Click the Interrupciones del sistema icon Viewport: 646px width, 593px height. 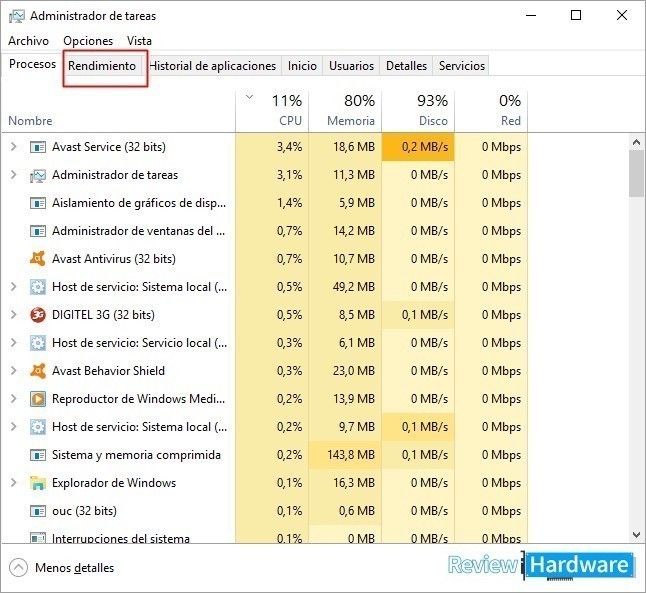click(38, 538)
